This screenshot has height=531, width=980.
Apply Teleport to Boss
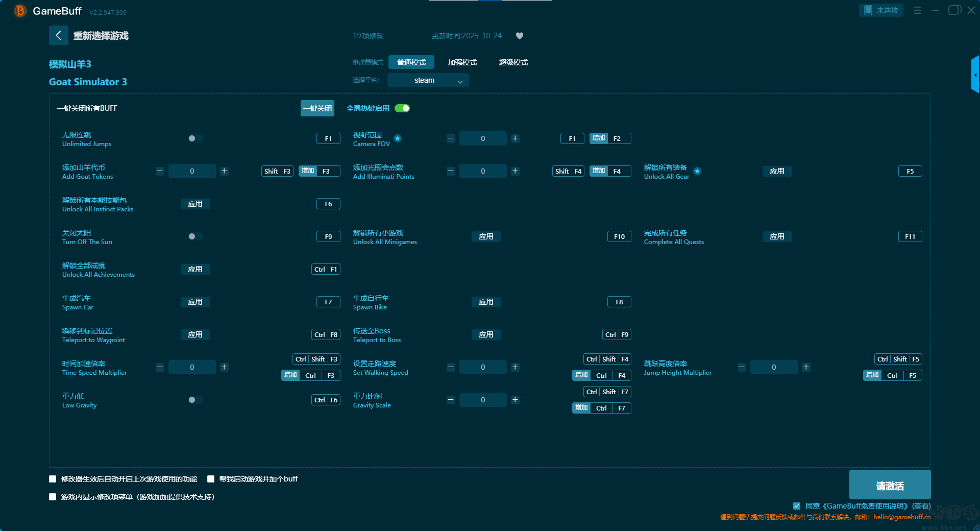click(x=486, y=334)
